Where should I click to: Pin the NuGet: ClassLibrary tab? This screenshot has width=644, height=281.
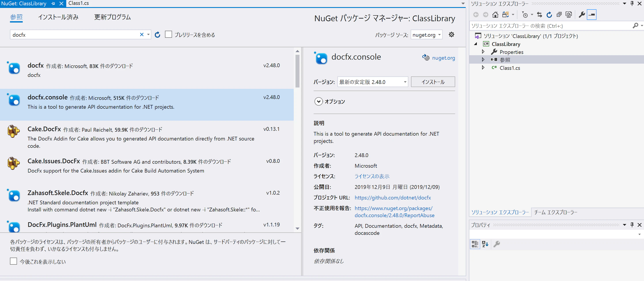pos(53,4)
